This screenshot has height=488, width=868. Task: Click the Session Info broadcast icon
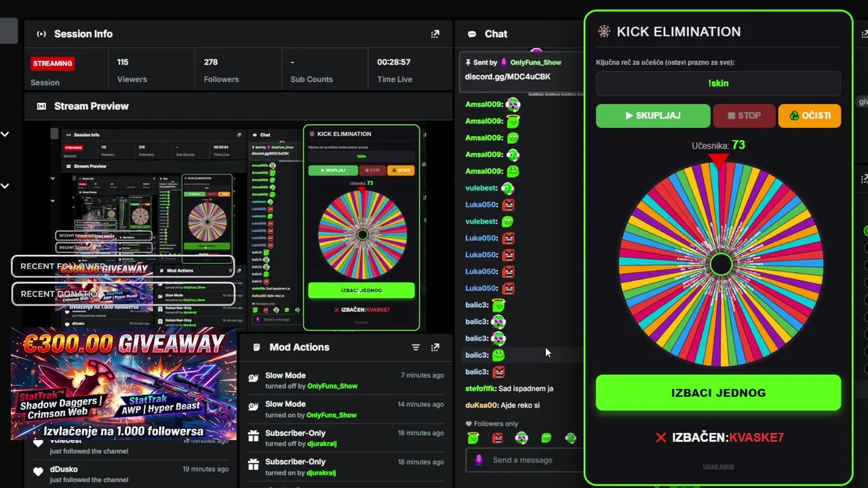41,34
